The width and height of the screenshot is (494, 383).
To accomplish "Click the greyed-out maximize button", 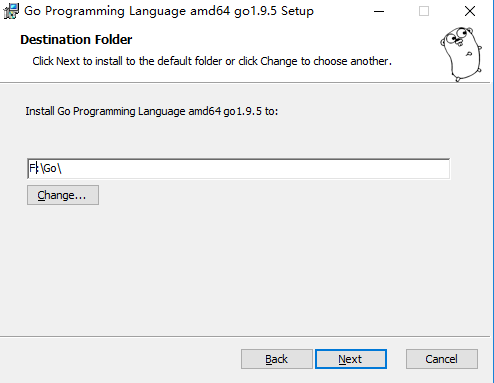I will point(424,11).
